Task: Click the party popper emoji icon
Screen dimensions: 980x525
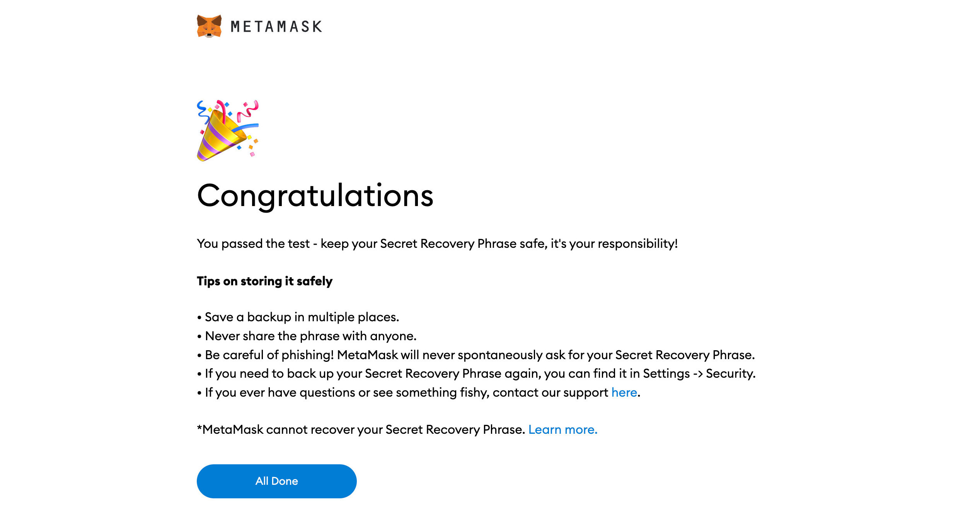Action: 228,130
